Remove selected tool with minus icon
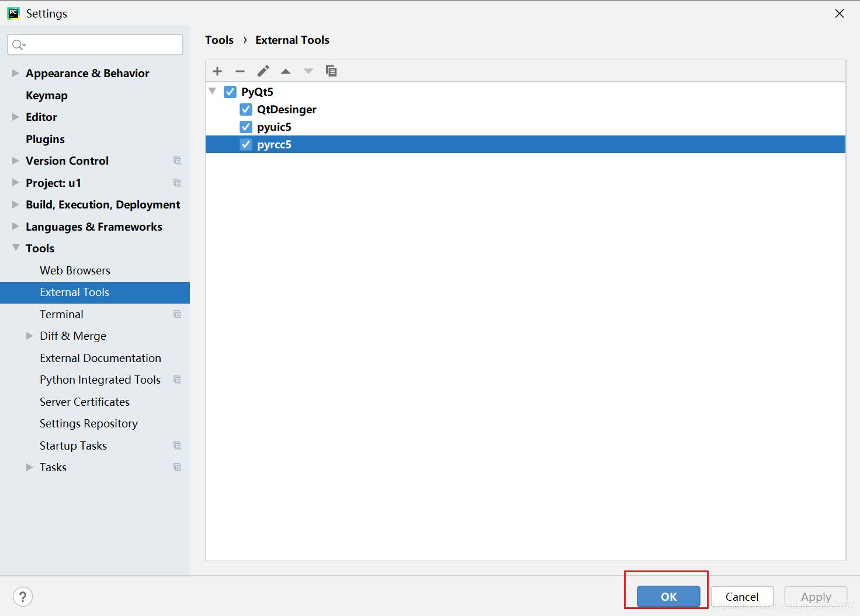 point(240,71)
